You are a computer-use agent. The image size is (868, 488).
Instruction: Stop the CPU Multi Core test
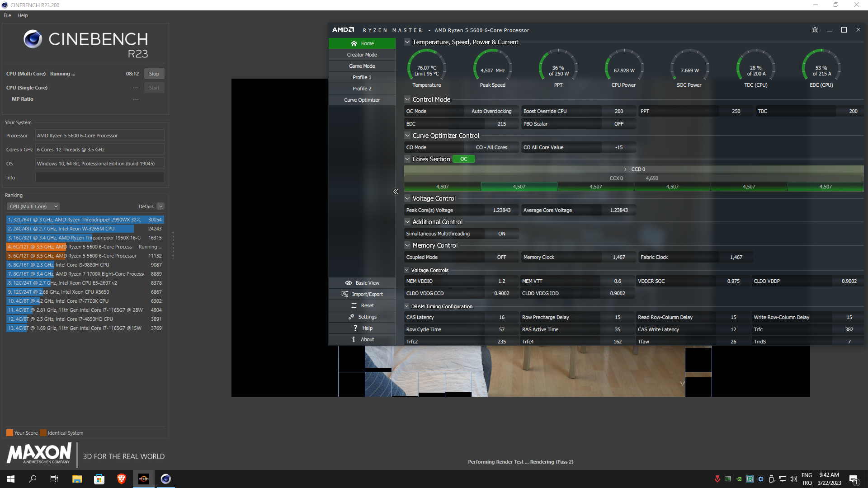coord(154,74)
